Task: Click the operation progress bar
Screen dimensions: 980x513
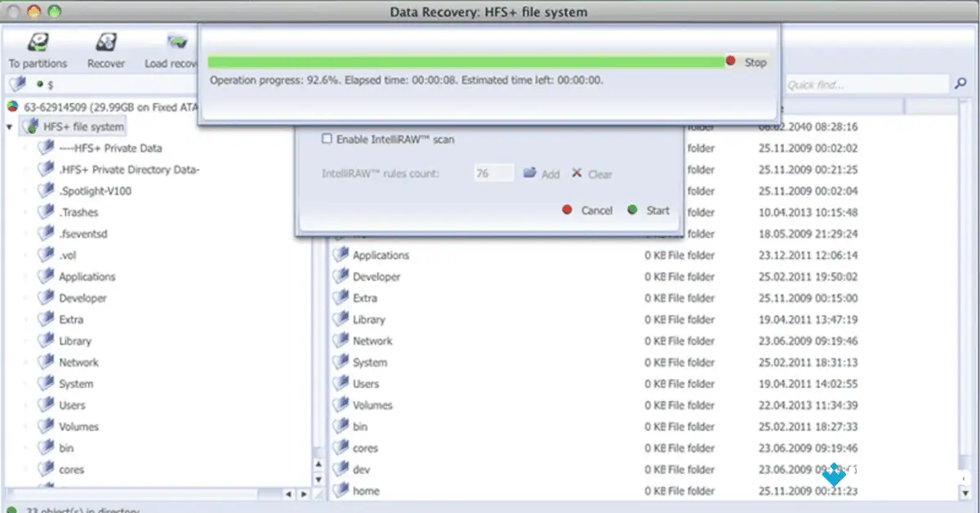Action: pos(465,60)
